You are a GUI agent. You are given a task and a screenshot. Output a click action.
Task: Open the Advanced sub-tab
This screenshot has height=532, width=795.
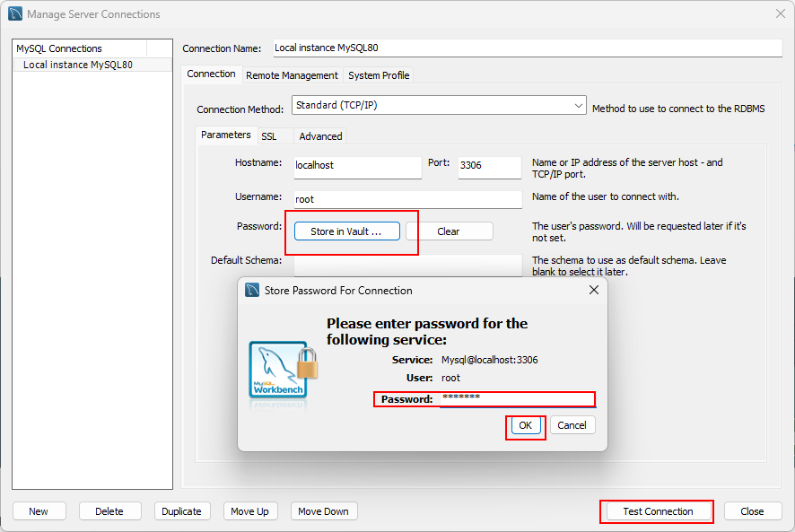[x=320, y=136]
